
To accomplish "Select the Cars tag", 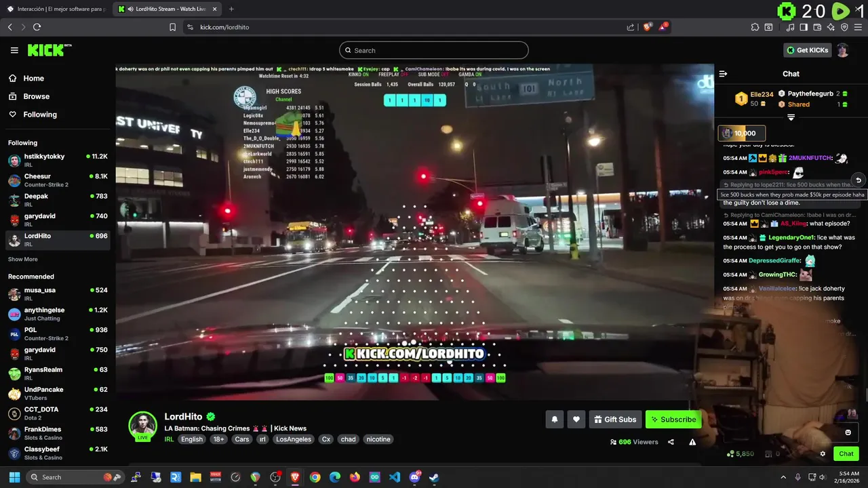I will point(242,439).
